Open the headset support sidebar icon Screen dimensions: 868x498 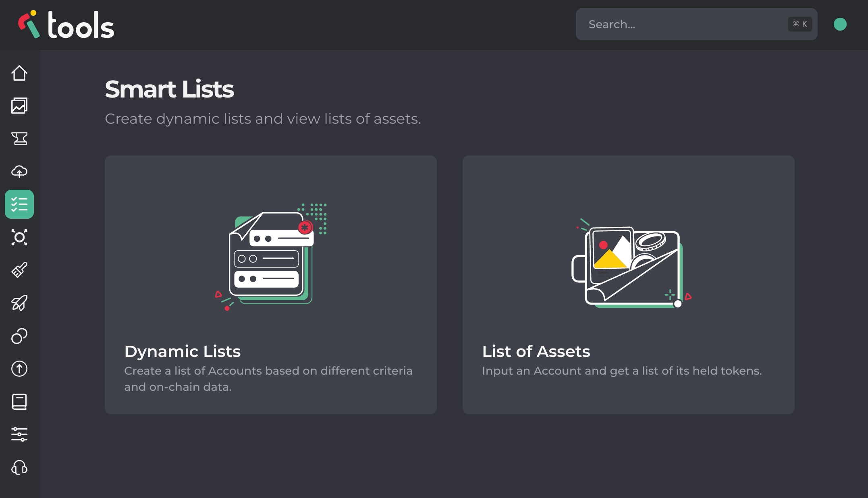19,467
